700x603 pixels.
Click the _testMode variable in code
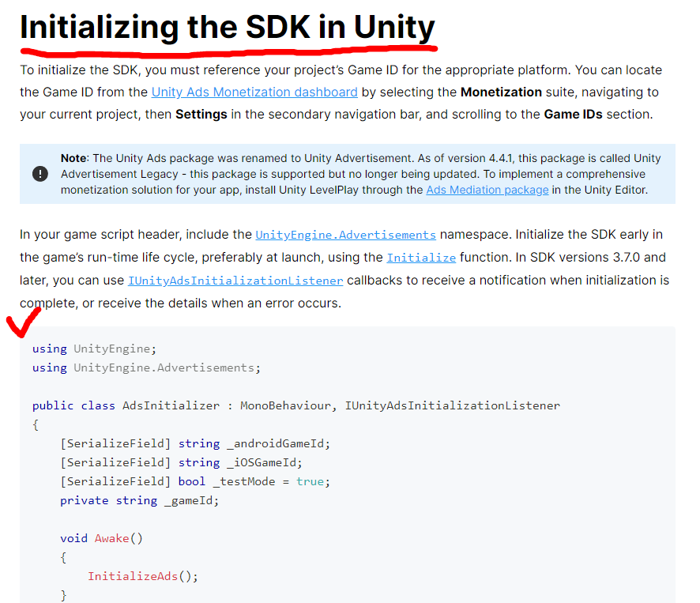[x=244, y=481]
